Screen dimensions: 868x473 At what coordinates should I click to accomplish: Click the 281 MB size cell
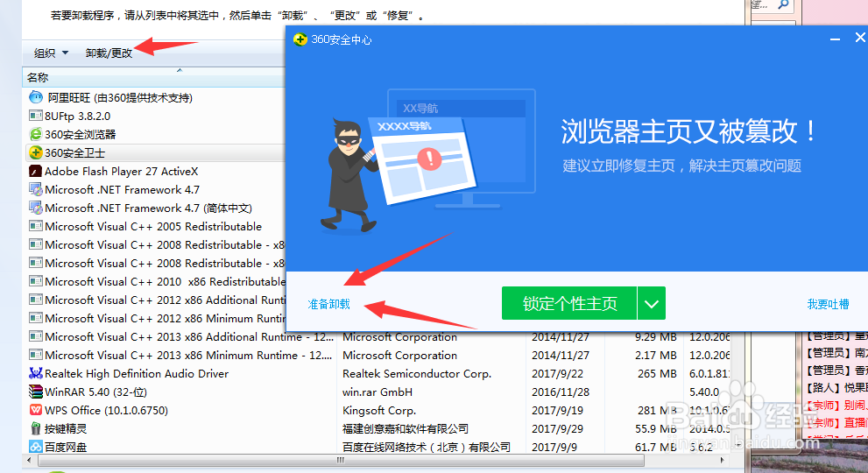[x=657, y=411]
